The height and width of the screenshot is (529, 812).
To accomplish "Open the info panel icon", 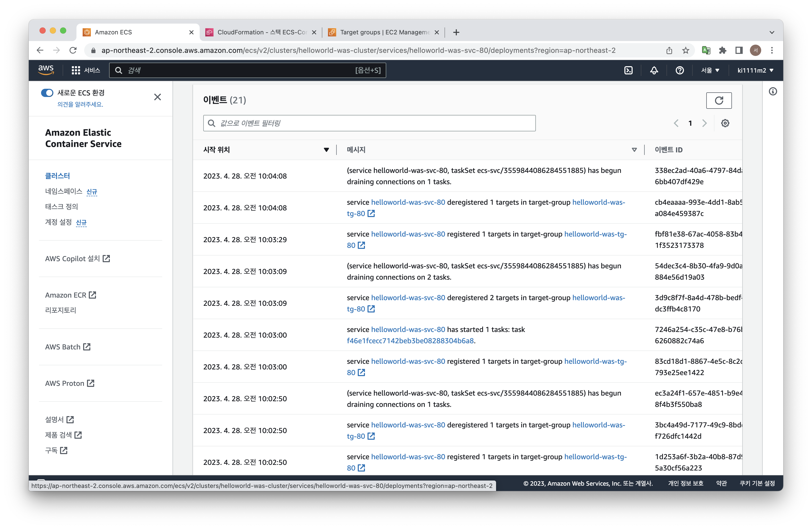I will [x=772, y=91].
